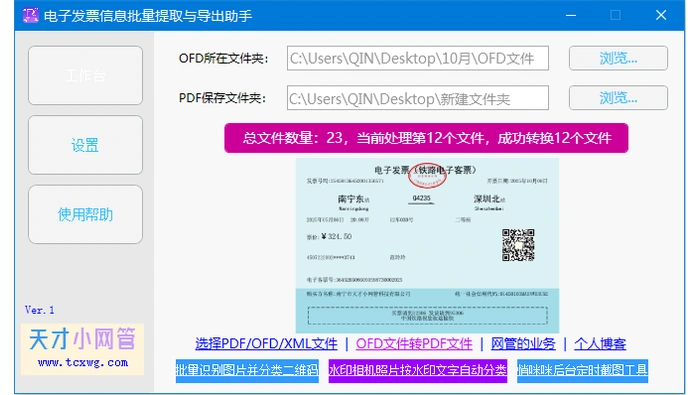
Task: Minimize the invoice helper window
Action: [571, 15]
